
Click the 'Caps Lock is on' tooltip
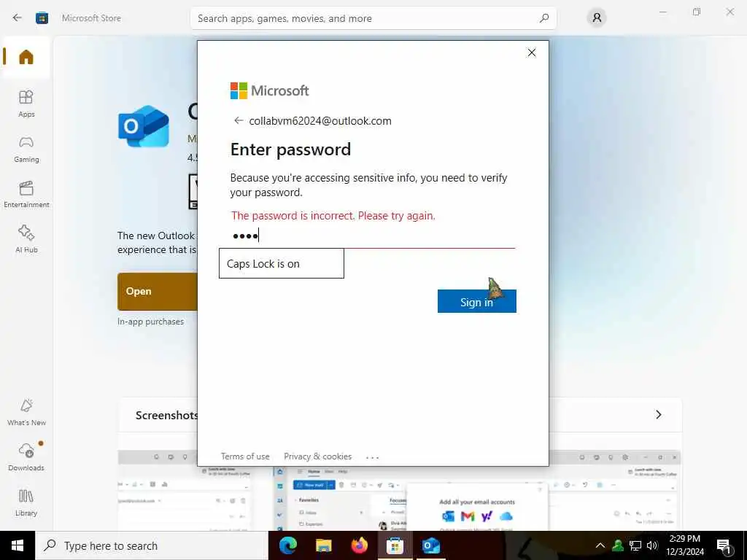point(282,263)
